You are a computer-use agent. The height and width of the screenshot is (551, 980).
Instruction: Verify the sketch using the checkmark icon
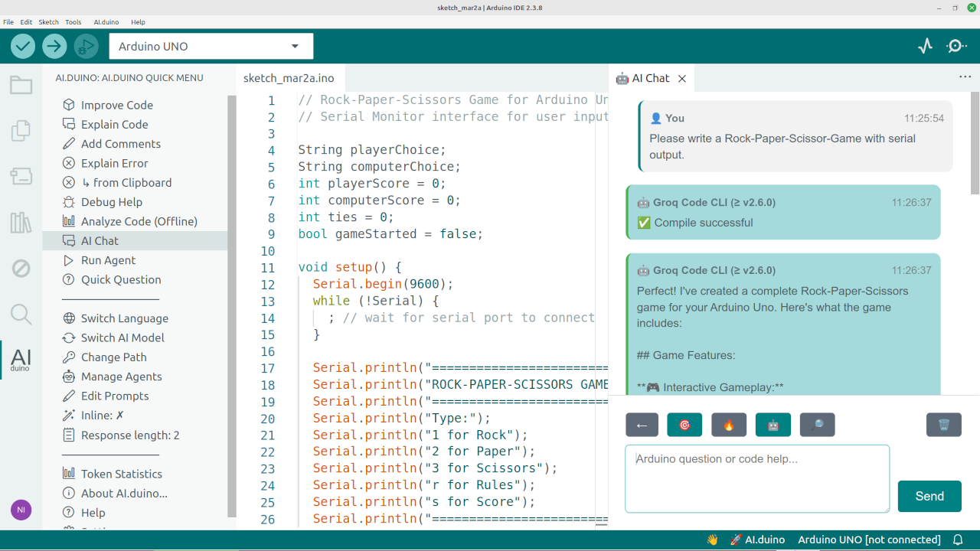pos(22,46)
